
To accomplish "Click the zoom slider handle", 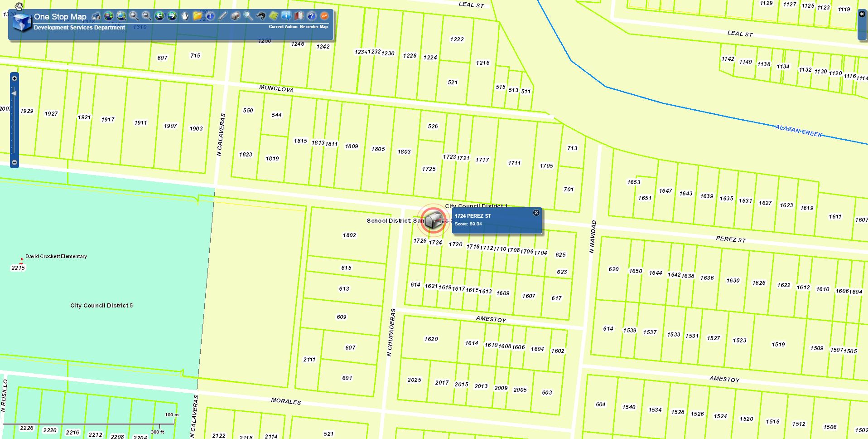I will coord(14,93).
